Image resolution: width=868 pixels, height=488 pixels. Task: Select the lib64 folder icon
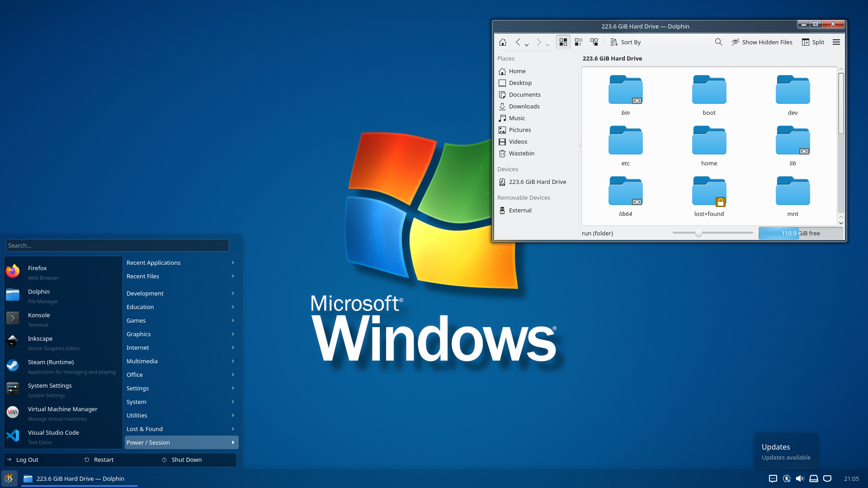tap(626, 191)
